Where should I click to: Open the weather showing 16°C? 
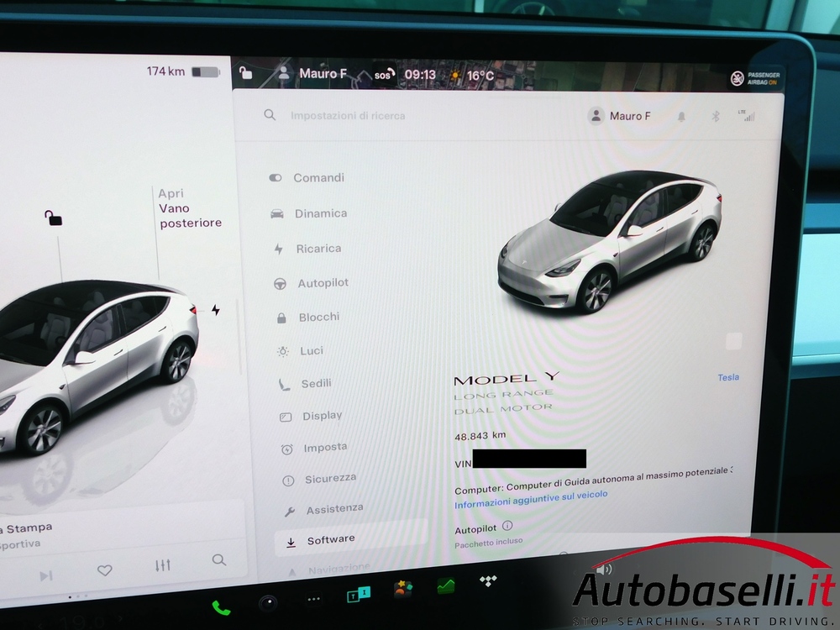point(473,76)
